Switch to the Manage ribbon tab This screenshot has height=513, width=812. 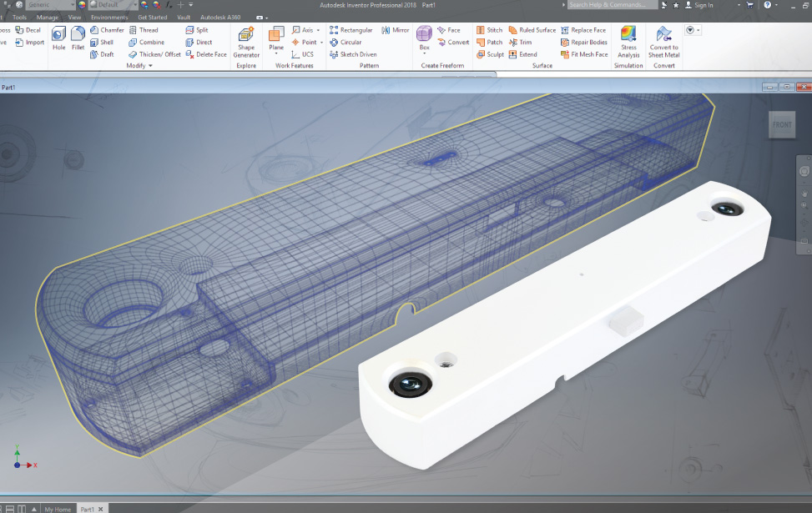tap(48, 17)
